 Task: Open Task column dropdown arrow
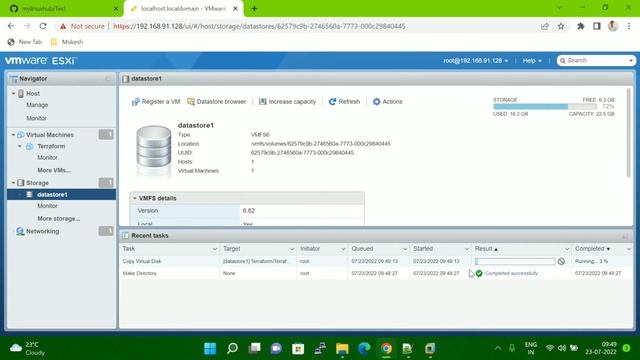click(215, 249)
